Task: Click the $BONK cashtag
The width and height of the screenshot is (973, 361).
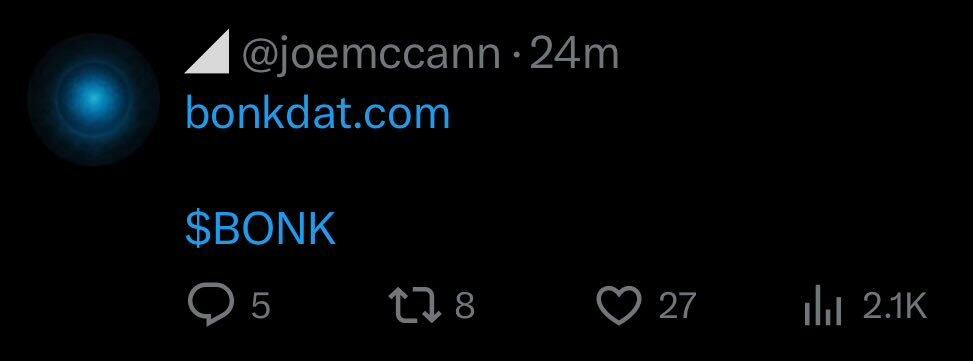Action: coord(261,228)
